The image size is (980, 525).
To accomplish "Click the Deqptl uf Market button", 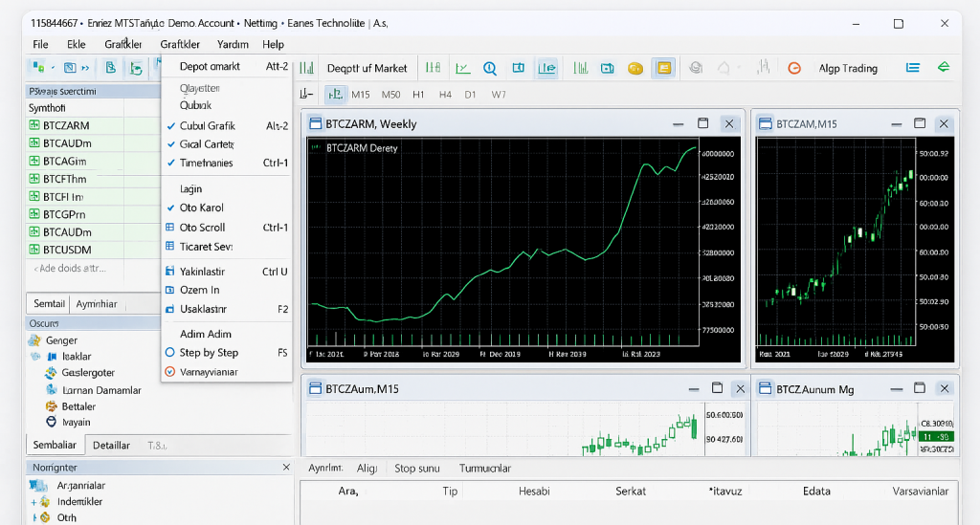I will click(367, 68).
